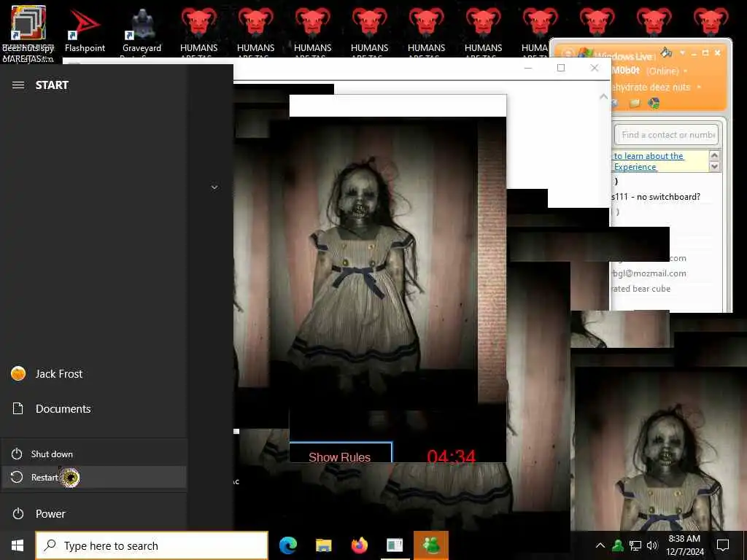Viewport: 747px width, 560px height.
Task: Click the Show Rules button
Action: (340, 452)
